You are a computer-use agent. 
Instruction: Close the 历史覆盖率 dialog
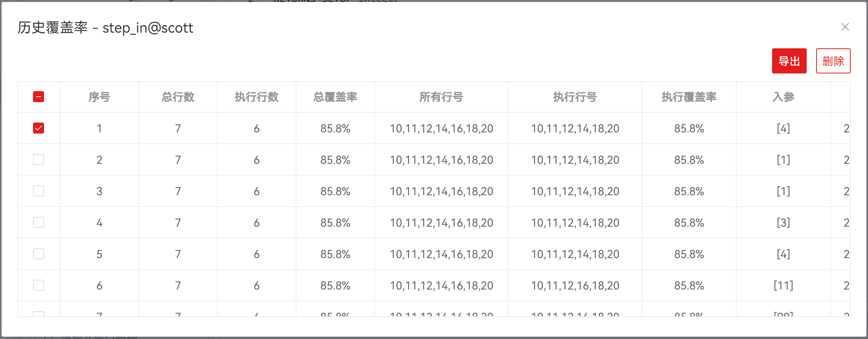coord(845,27)
